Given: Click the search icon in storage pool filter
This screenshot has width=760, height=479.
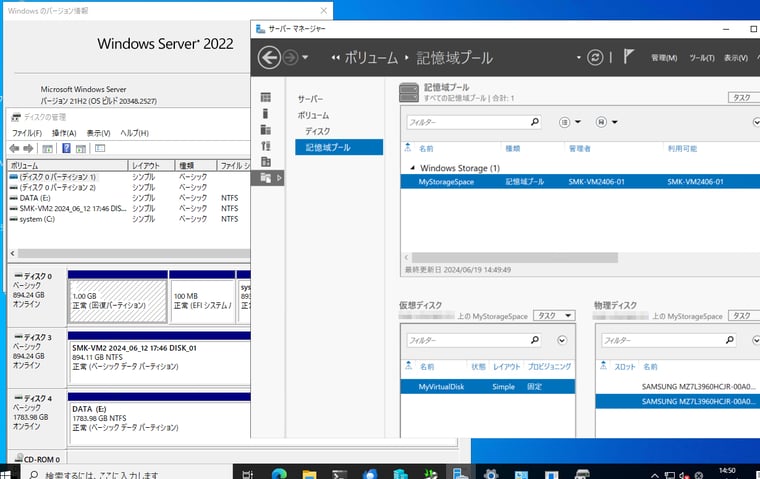Looking at the screenshot, I should 535,122.
